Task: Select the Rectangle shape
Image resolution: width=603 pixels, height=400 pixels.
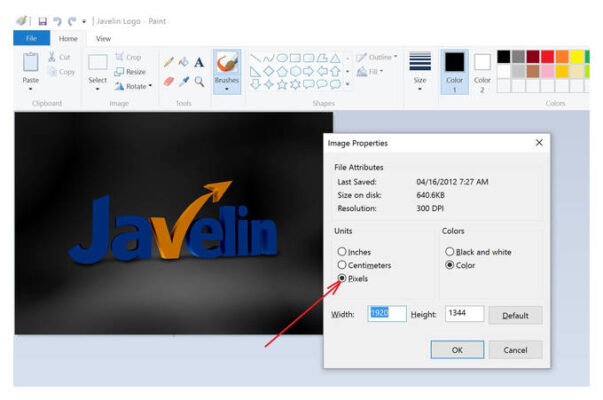Action: coord(295,58)
